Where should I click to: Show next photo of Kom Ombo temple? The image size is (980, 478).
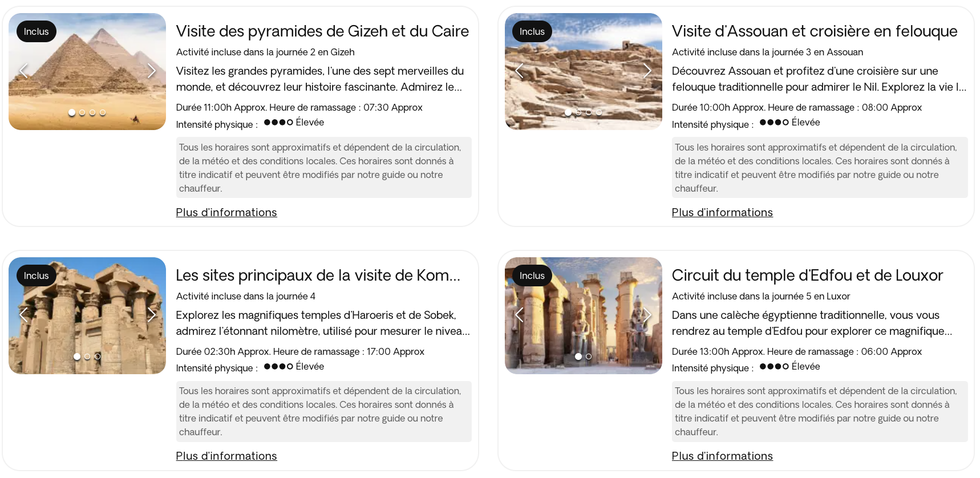click(x=151, y=315)
